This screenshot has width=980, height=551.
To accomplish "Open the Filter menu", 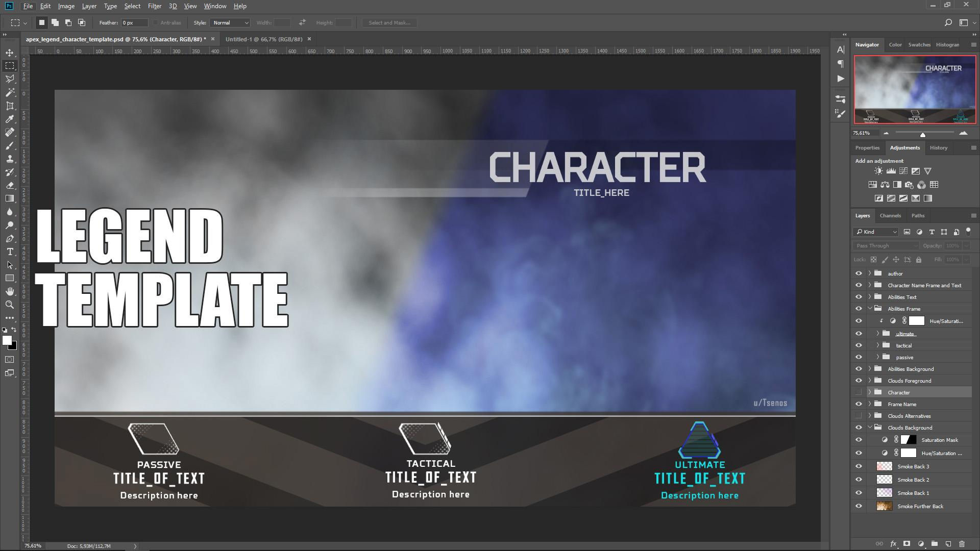I will tap(154, 6).
